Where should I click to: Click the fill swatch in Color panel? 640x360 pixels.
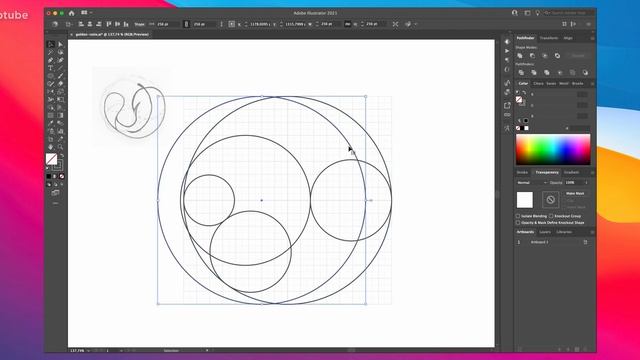coord(519,99)
